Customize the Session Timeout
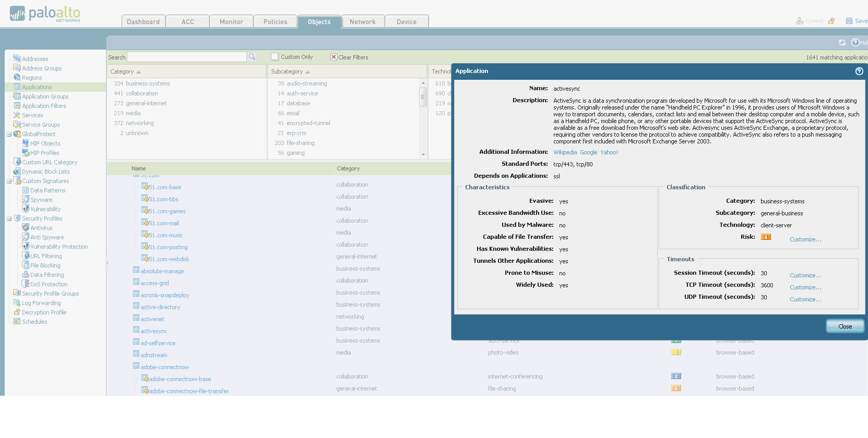This screenshot has height=438, width=868. pyautogui.click(x=805, y=275)
